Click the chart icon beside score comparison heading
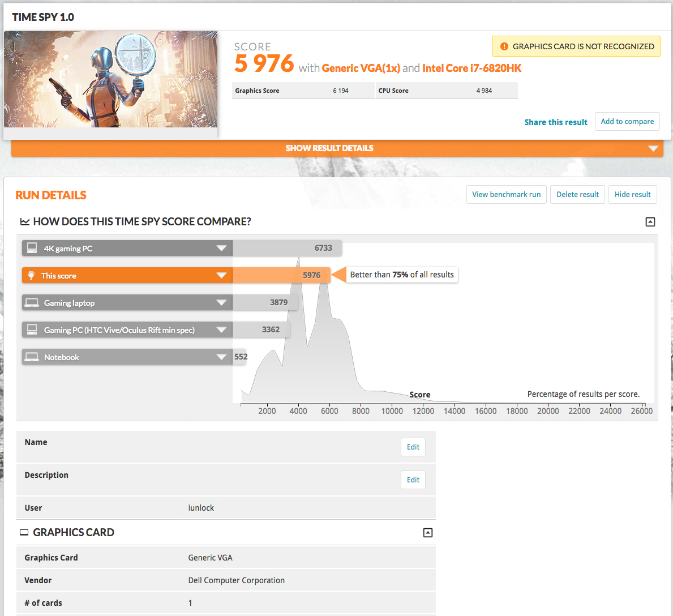 [25, 221]
